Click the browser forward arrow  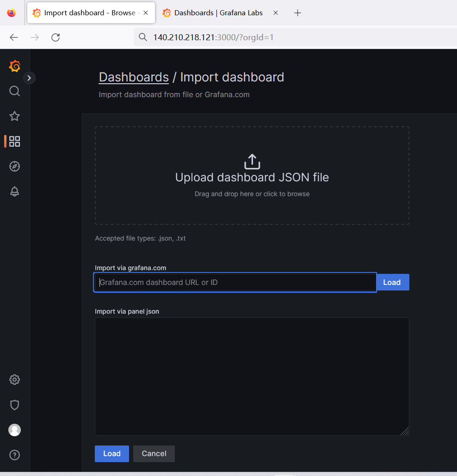(35, 37)
